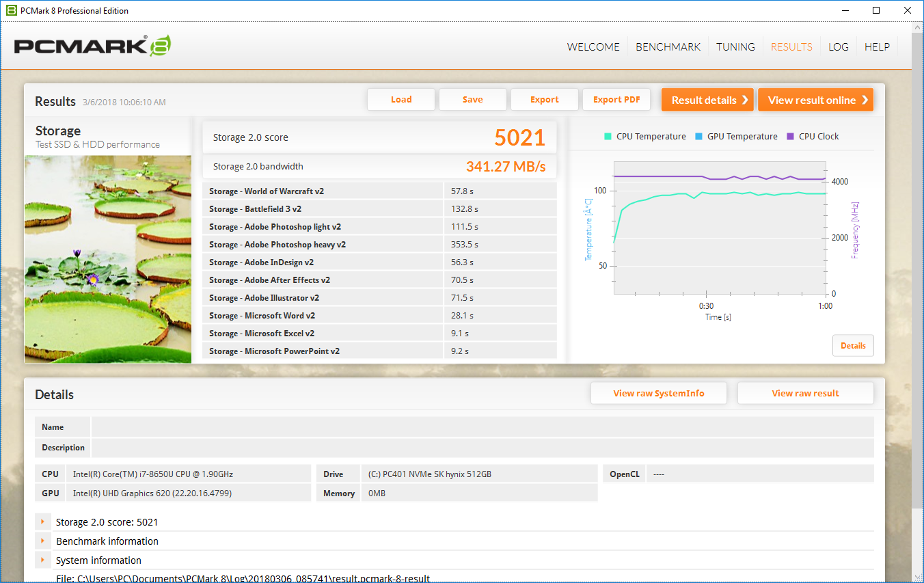The width and height of the screenshot is (924, 583).
Task: Open the HELP tab
Action: coord(877,46)
